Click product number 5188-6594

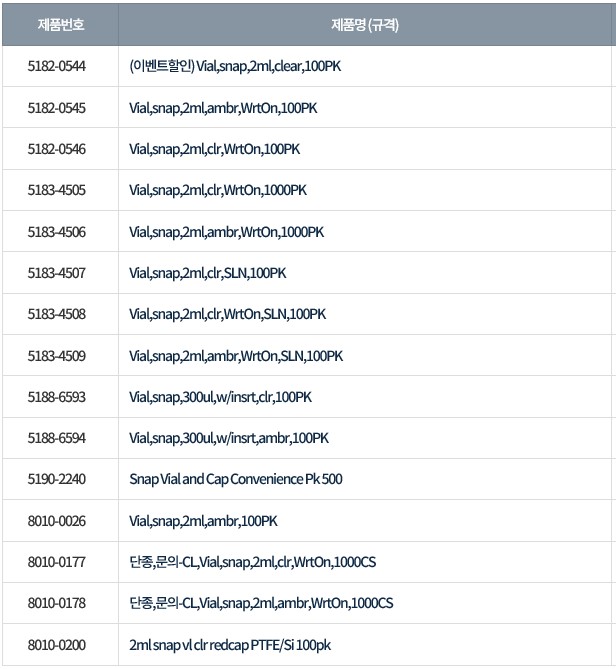[x=57, y=438]
